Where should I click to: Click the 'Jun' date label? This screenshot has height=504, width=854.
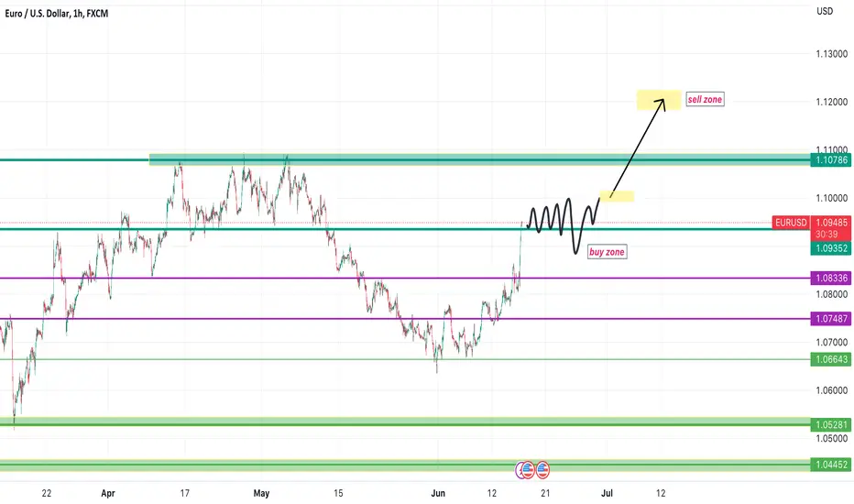pos(438,493)
